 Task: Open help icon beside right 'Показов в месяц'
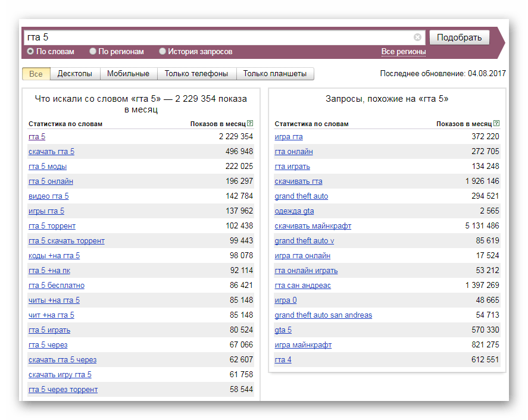click(496, 123)
